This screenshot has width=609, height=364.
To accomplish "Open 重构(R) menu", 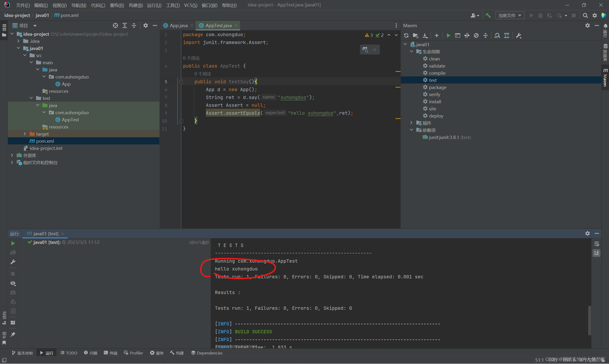I will coord(117,5).
